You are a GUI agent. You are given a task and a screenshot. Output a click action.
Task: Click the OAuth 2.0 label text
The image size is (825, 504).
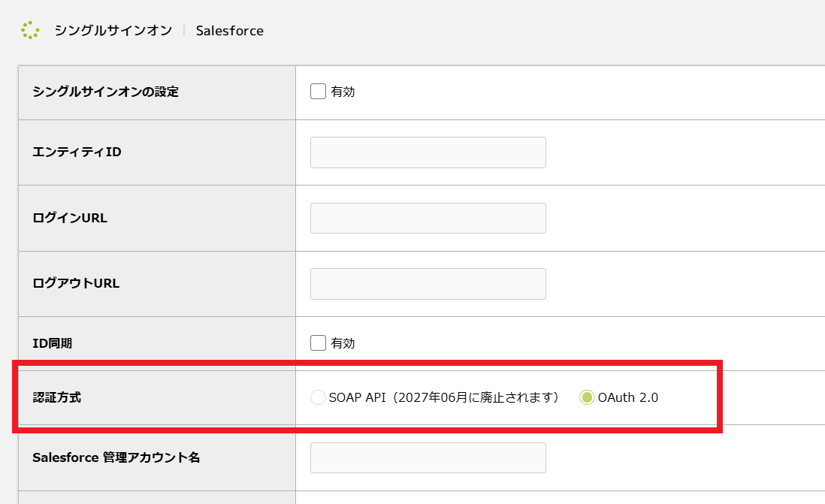coord(627,397)
